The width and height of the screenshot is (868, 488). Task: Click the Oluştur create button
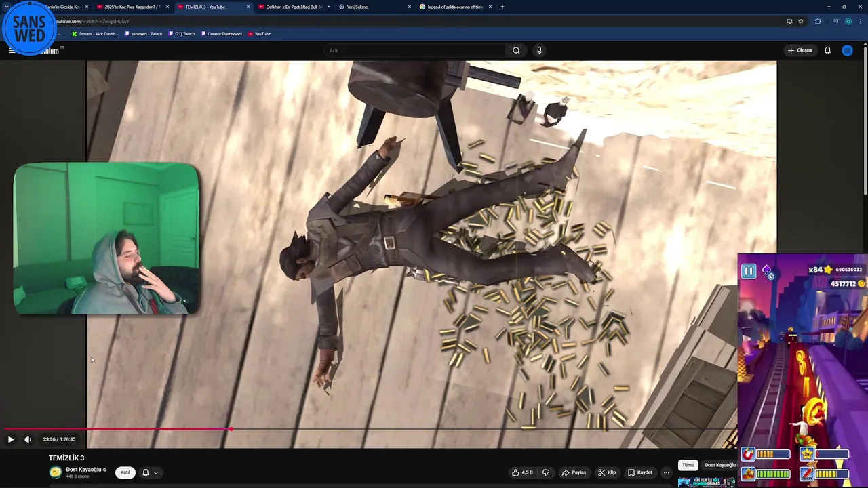click(x=800, y=50)
